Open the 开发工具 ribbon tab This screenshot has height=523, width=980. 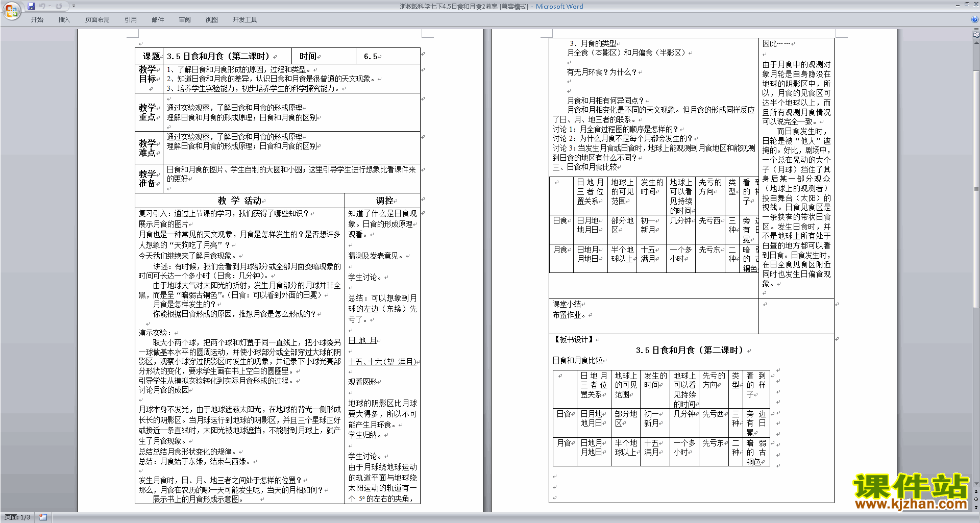click(x=245, y=20)
